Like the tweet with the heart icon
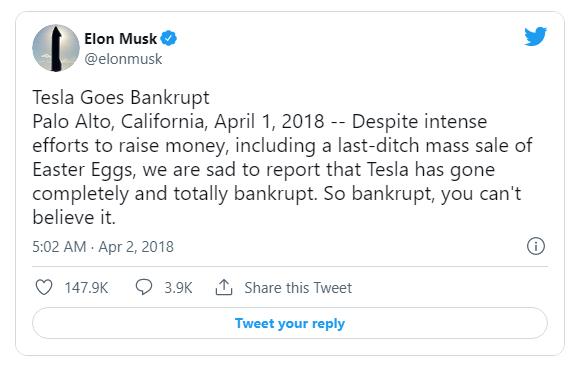The image size is (581, 369). coord(44,287)
